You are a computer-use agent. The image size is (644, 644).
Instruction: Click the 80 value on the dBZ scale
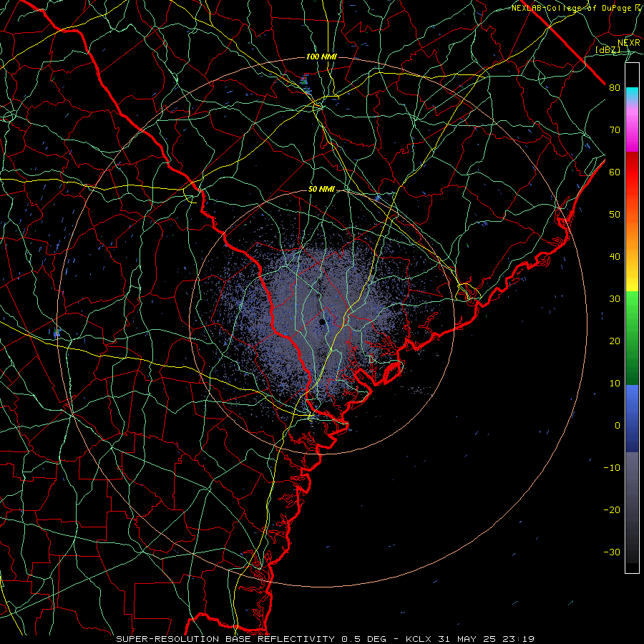tap(615, 87)
